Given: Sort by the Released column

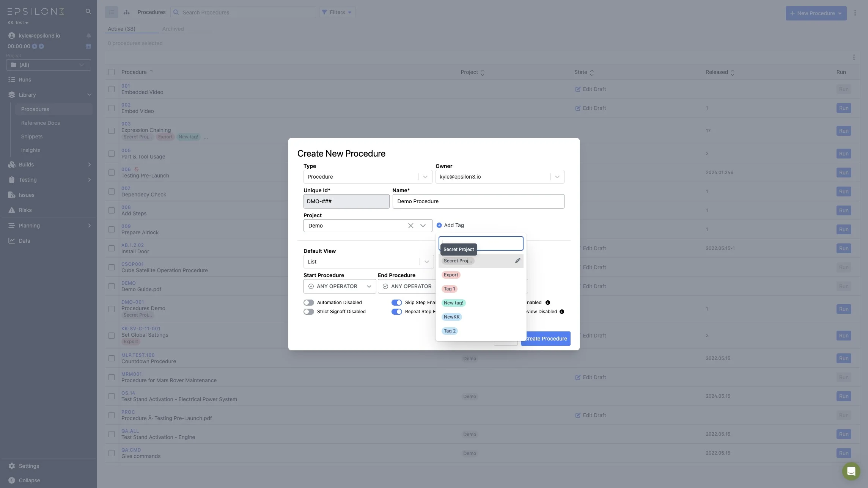Looking at the screenshot, I should click(733, 72).
